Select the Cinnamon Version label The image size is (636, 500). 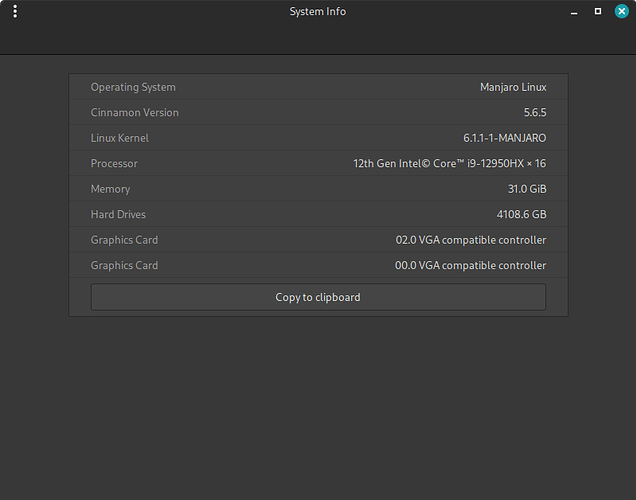pyautogui.click(x=135, y=112)
